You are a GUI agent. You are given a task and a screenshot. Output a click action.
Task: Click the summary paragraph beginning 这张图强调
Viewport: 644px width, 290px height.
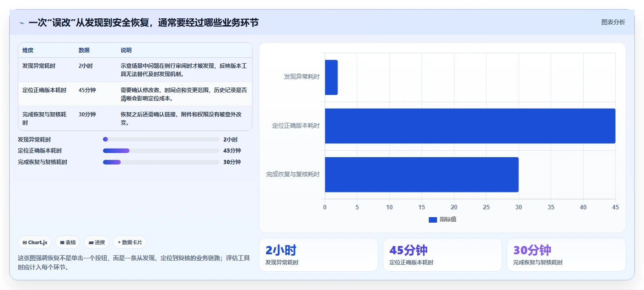[x=134, y=263]
